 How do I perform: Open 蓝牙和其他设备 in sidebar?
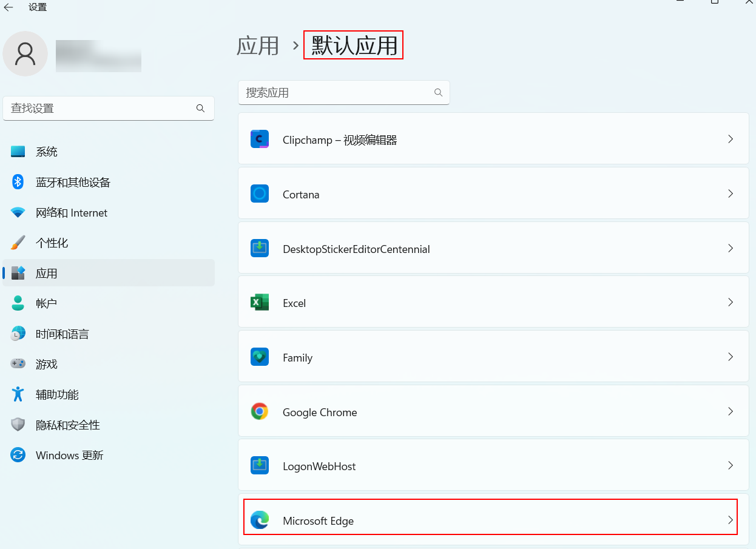(x=73, y=183)
